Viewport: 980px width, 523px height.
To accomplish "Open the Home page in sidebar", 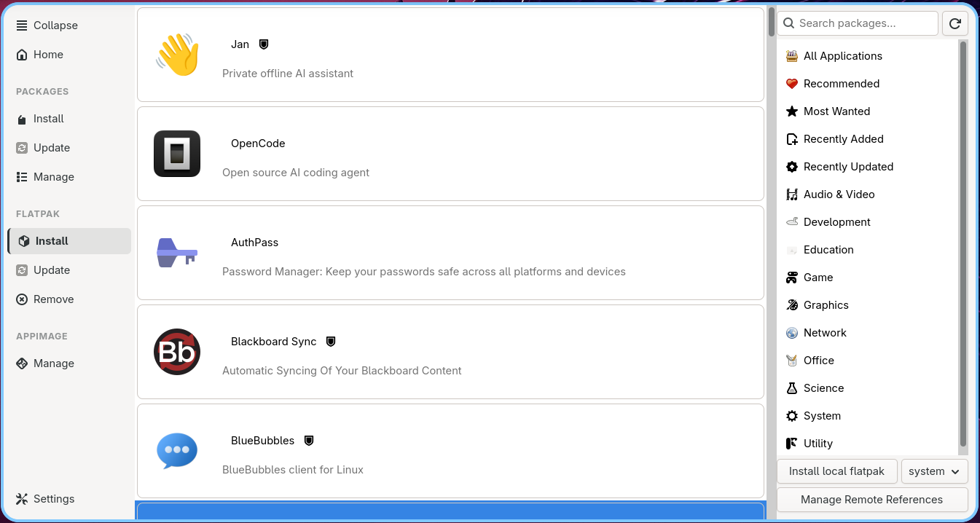I will [x=69, y=55].
